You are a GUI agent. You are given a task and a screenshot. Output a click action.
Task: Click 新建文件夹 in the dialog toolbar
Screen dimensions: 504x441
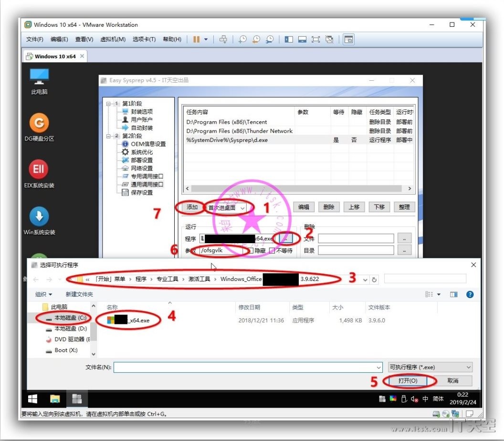click(x=79, y=294)
